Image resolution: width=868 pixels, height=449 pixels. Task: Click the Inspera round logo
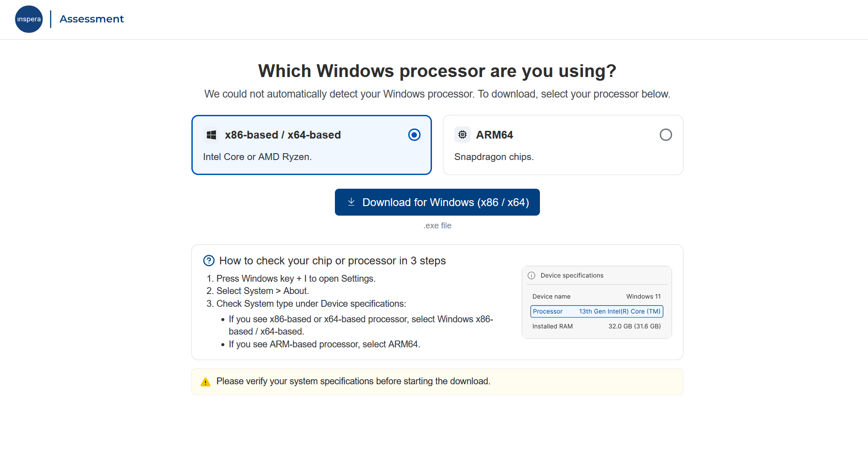tap(29, 19)
